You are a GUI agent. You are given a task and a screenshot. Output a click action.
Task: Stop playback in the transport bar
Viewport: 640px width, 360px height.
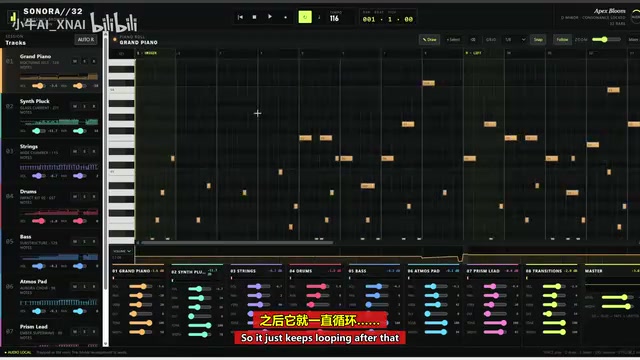(254, 17)
